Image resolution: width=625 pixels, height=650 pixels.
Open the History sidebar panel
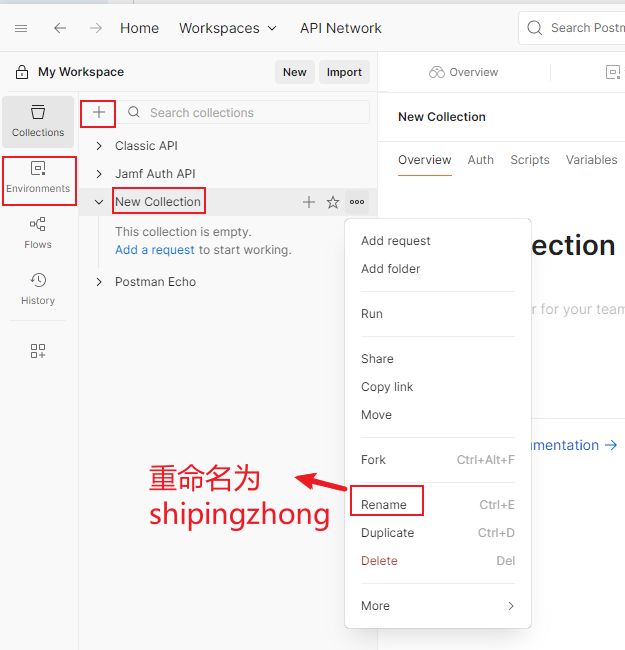click(x=38, y=289)
